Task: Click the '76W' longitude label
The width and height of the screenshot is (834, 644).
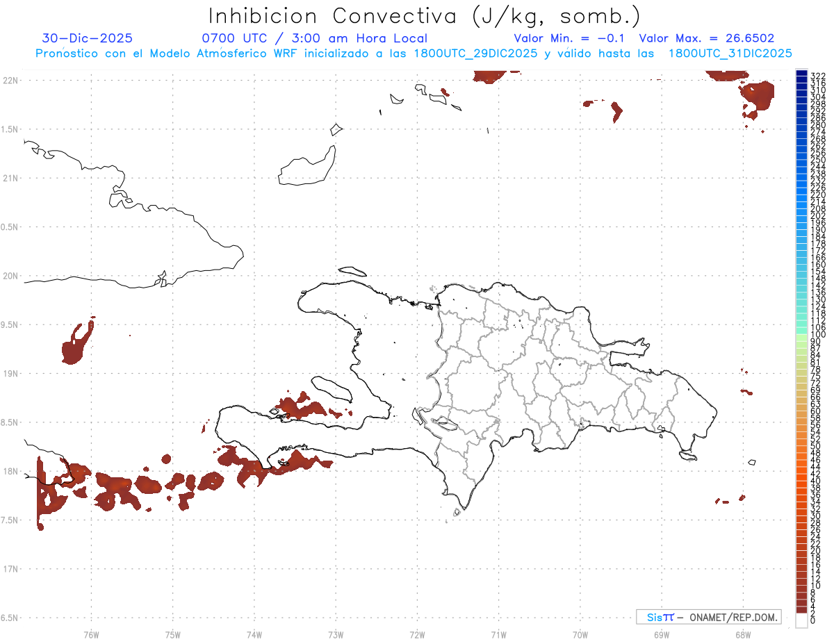Action: point(91,634)
